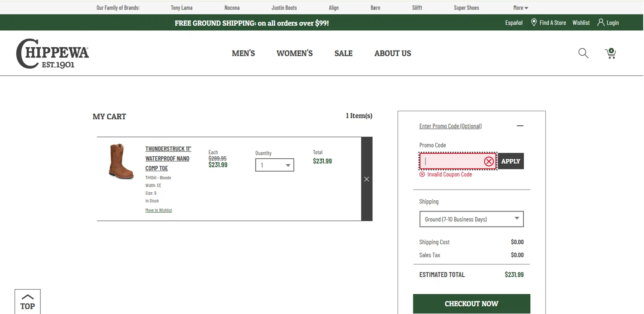Visit Justin Boots brand link
This screenshot has height=314, width=644.
[284, 8]
